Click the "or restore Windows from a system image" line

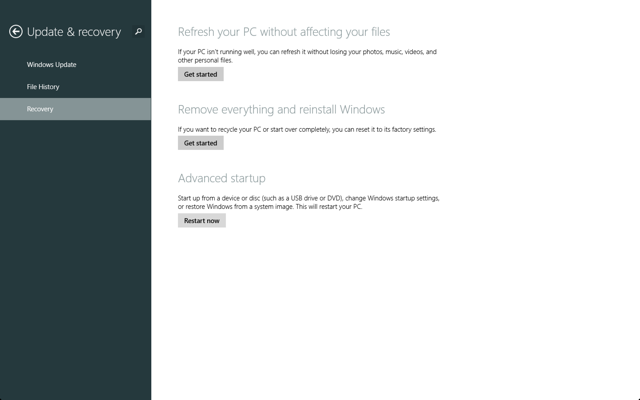point(270,206)
